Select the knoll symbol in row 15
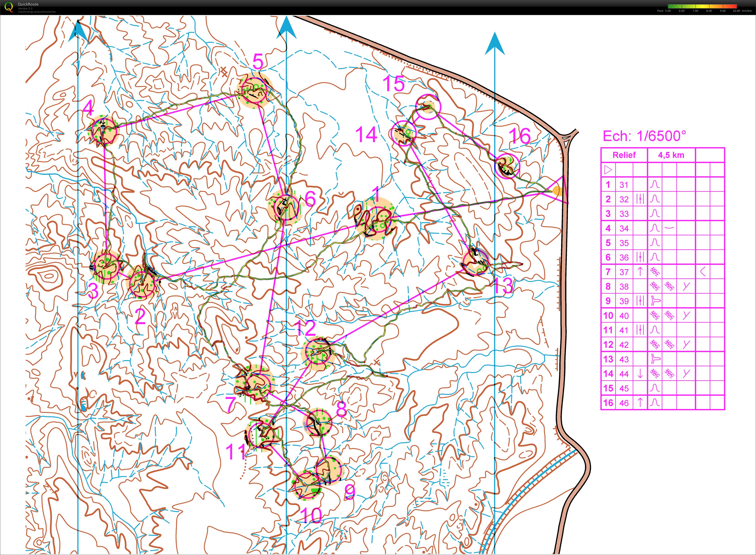 655,388
